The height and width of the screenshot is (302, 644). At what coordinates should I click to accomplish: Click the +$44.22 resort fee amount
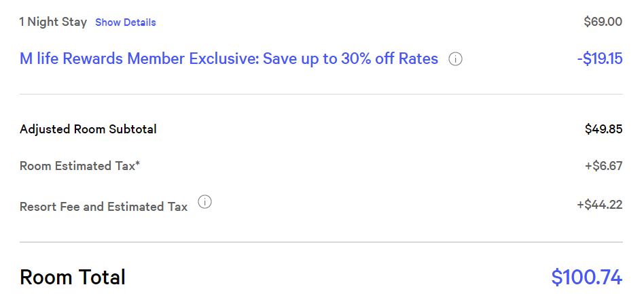tap(600, 205)
